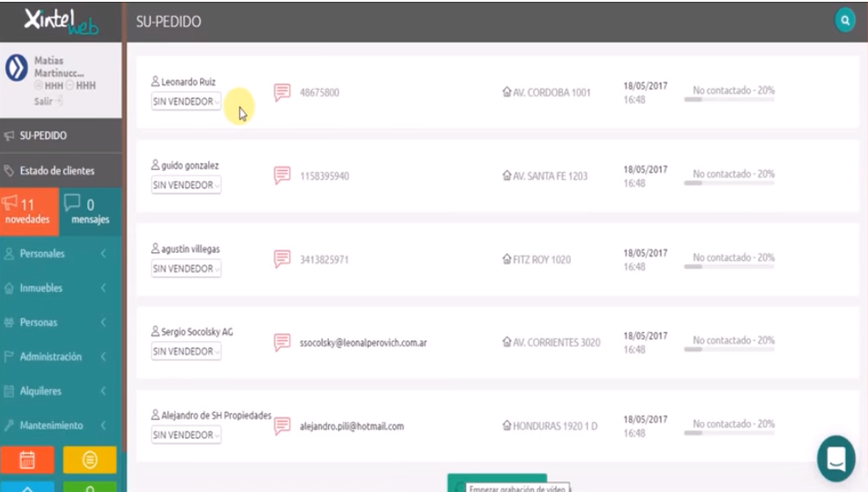
Task: Open vendor dropdown for Alejandro de SH Propiedades
Action: point(185,436)
